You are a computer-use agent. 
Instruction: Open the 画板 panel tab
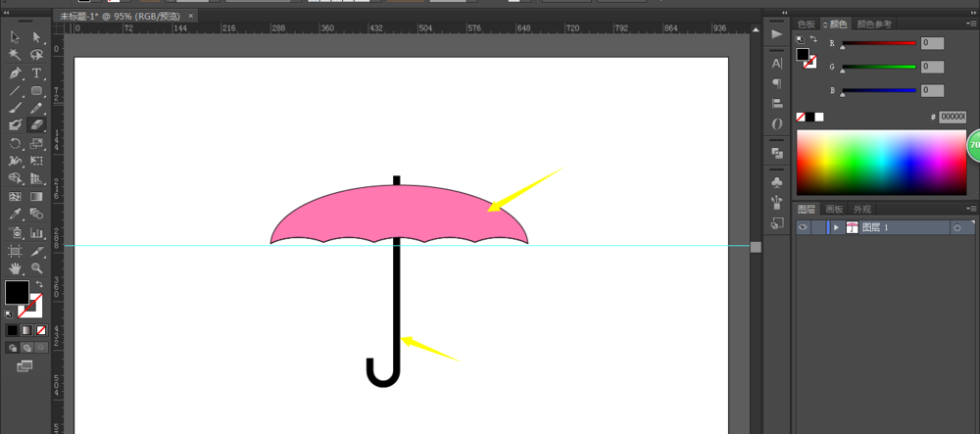coord(834,209)
